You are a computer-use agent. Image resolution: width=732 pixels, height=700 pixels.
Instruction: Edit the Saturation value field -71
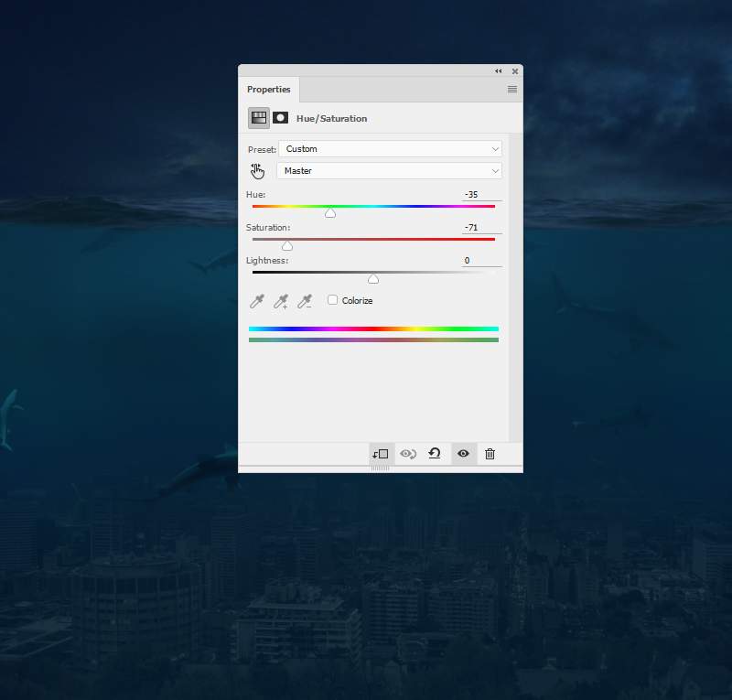482,228
